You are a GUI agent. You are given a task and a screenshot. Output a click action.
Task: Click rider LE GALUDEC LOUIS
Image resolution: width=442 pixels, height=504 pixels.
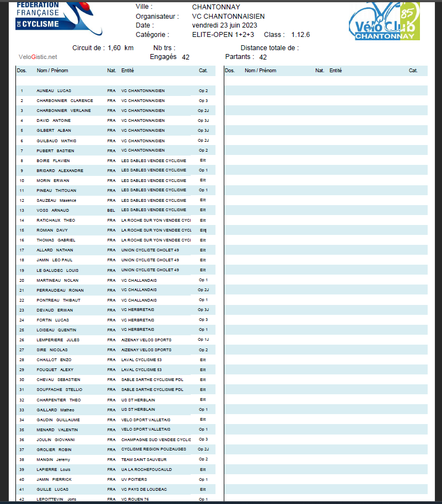click(x=57, y=271)
